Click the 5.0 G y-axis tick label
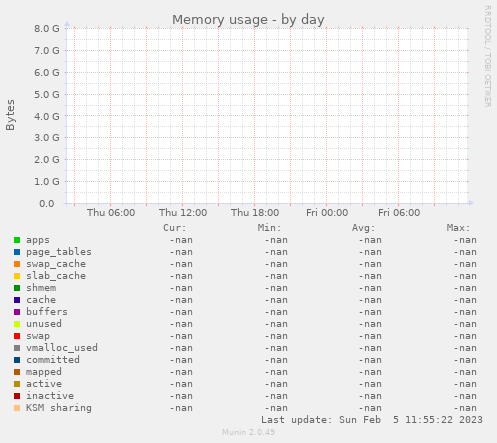 coord(47,94)
